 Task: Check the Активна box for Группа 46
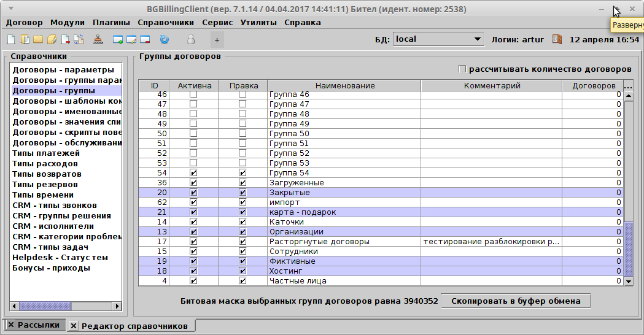[x=193, y=94]
